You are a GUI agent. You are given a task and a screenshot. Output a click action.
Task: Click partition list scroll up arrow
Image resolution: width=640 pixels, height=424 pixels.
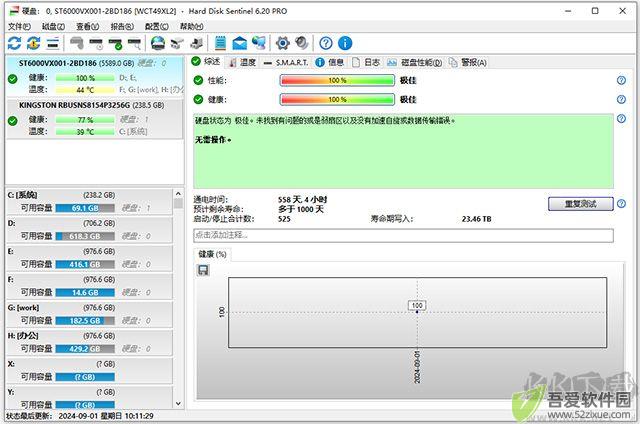coord(178,193)
